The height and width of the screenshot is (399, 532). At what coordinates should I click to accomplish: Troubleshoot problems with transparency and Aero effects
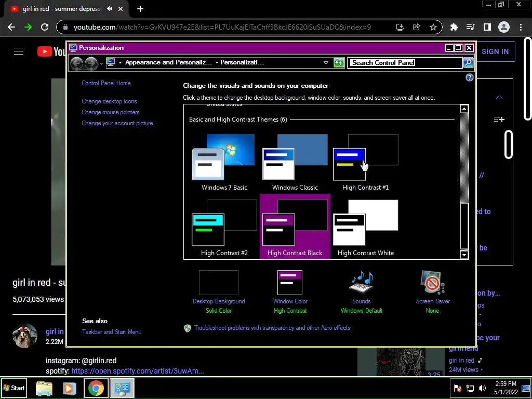click(x=272, y=328)
